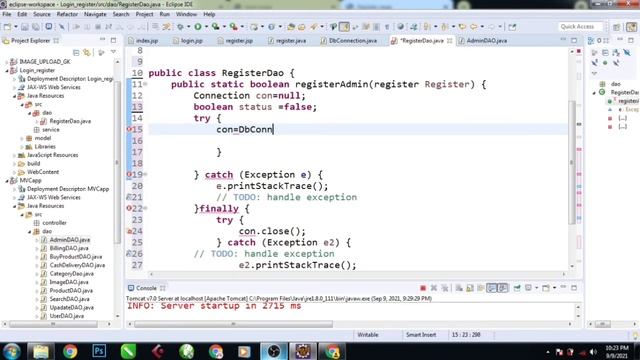Click the Debug bug icon in toolbar
The width and height of the screenshot is (640, 360).
coord(180,27)
